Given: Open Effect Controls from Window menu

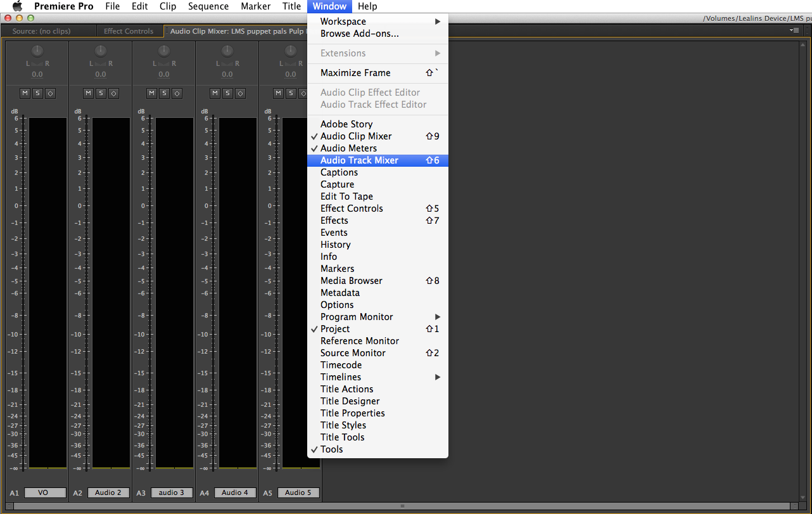Looking at the screenshot, I should 377,209.
